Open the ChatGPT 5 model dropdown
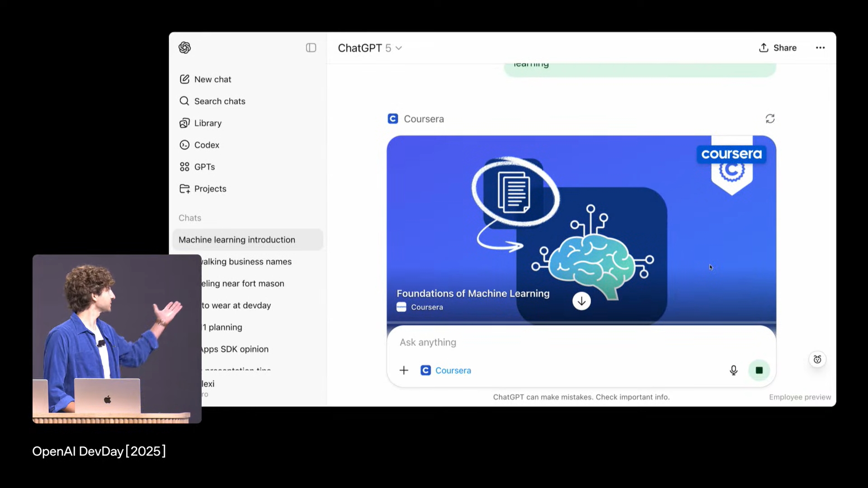The height and width of the screenshot is (488, 868). click(x=369, y=47)
